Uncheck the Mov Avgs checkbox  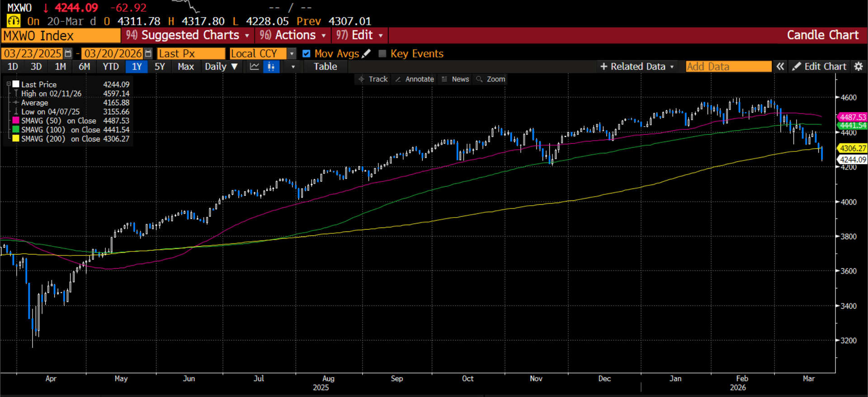(307, 54)
